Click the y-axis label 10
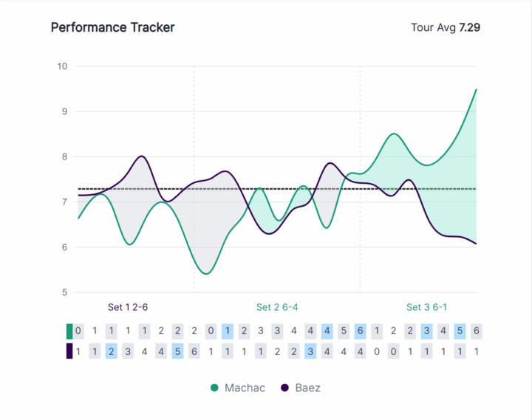The height and width of the screenshot is (420, 532). (62, 66)
